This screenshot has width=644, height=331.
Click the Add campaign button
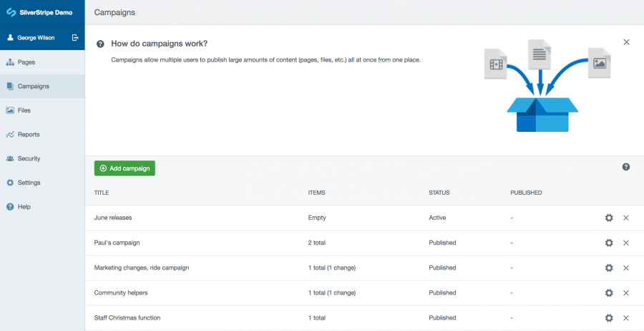[125, 168]
